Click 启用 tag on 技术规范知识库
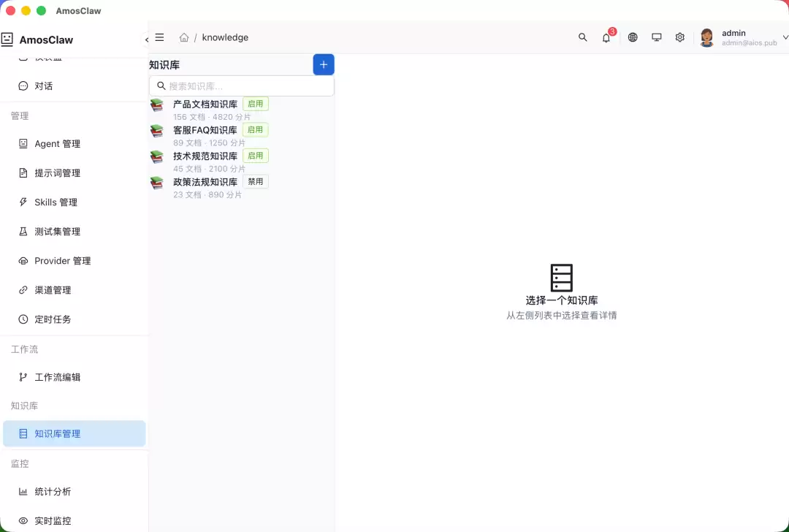789x532 pixels. click(x=256, y=156)
